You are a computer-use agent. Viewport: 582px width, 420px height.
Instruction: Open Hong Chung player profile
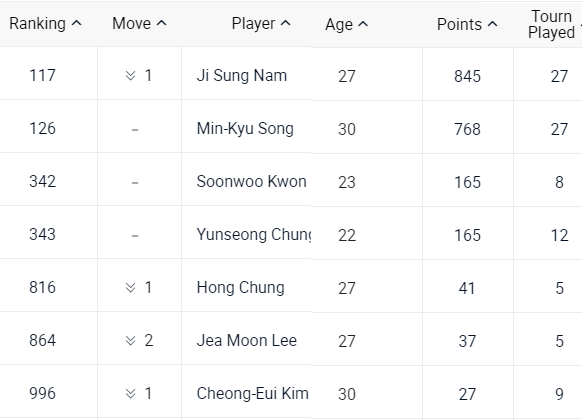(x=241, y=288)
